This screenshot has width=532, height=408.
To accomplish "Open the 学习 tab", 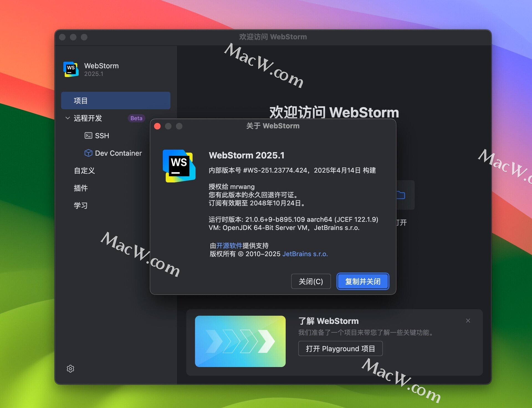I will tap(81, 206).
